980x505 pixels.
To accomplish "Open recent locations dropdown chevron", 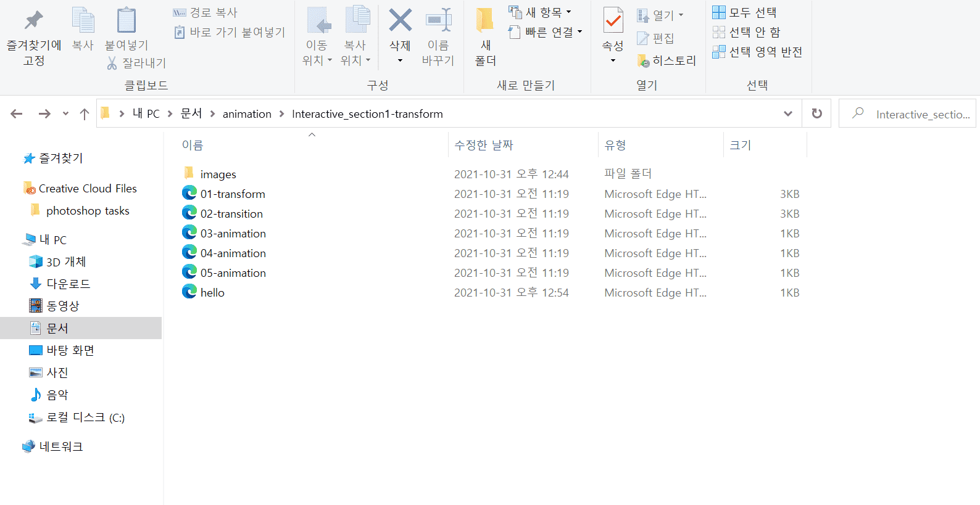I will (x=65, y=113).
